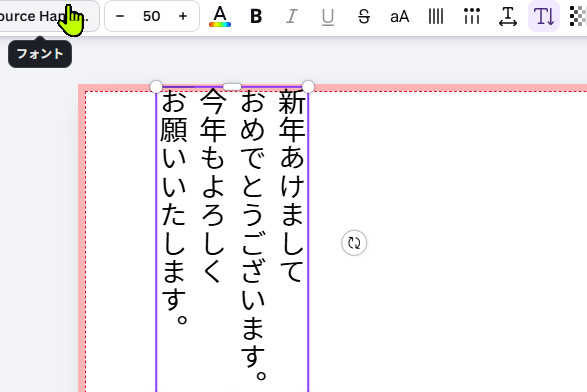This screenshot has width=587, height=392.
Task: Toggle uppercase aA letter case
Action: click(399, 16)
